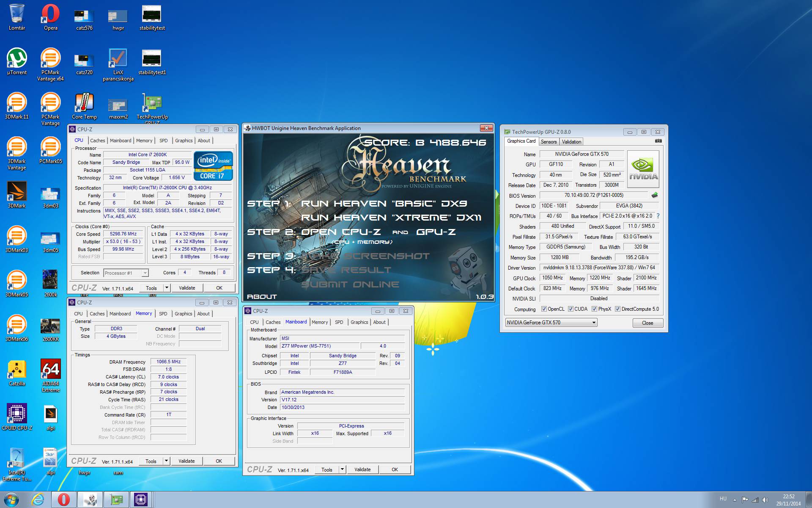Screen dimensions: 812x508
Task: Open Internet Explorer from the taskbar
Action: point(38,500)
